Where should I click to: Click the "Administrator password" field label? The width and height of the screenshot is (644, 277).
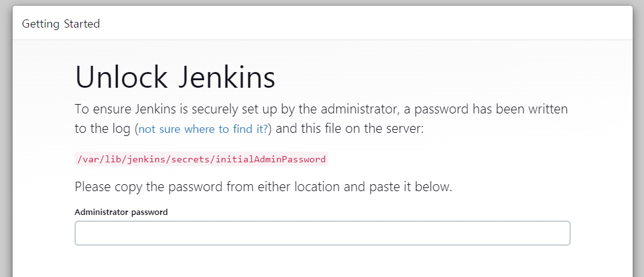(x=121, y=212)
